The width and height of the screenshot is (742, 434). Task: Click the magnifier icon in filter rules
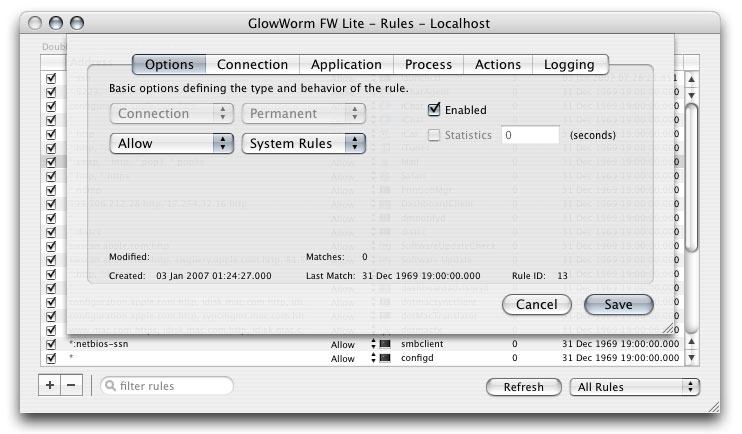click(110, 386)
